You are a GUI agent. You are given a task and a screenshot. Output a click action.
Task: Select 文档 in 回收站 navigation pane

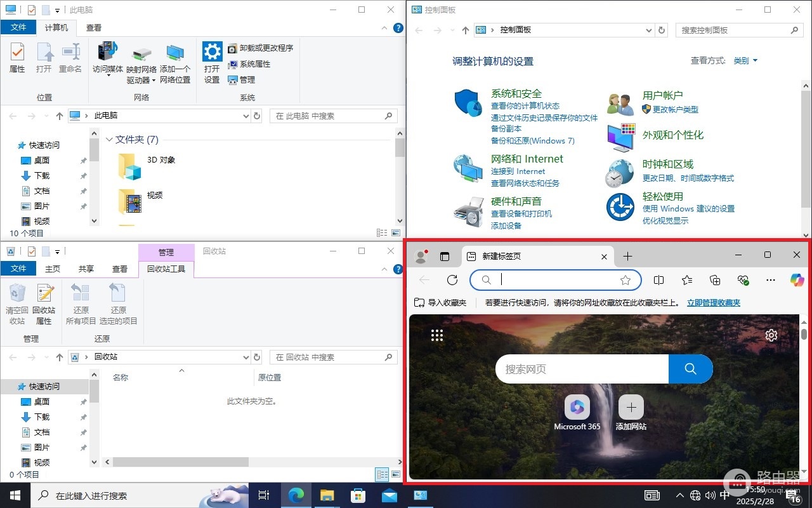pos(42,432)
